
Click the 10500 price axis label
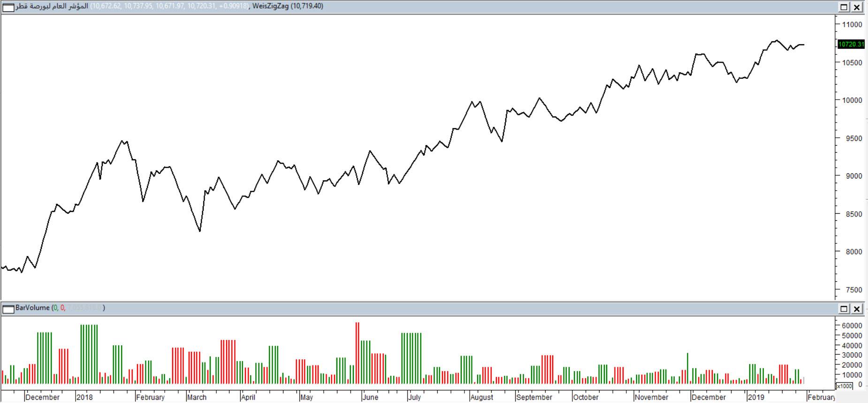853,62
